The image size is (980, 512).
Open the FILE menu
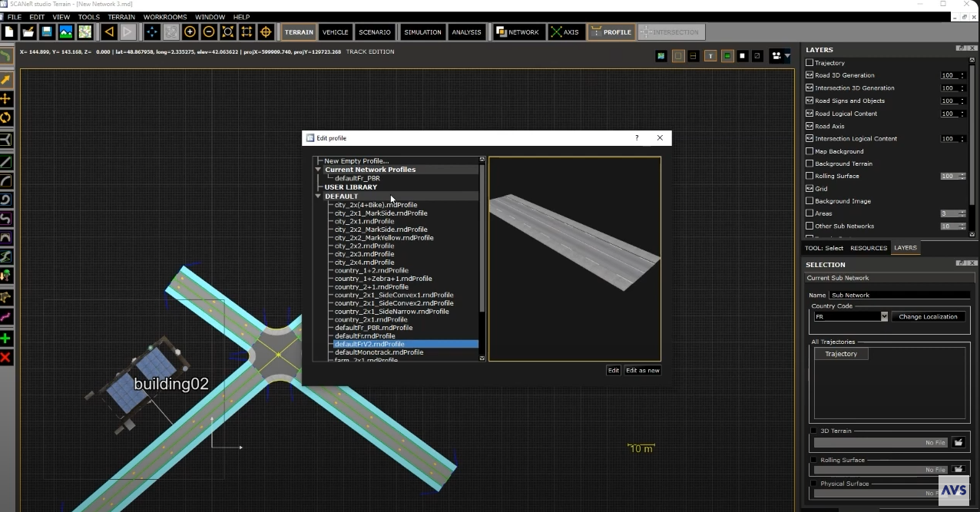click(14, 17)
